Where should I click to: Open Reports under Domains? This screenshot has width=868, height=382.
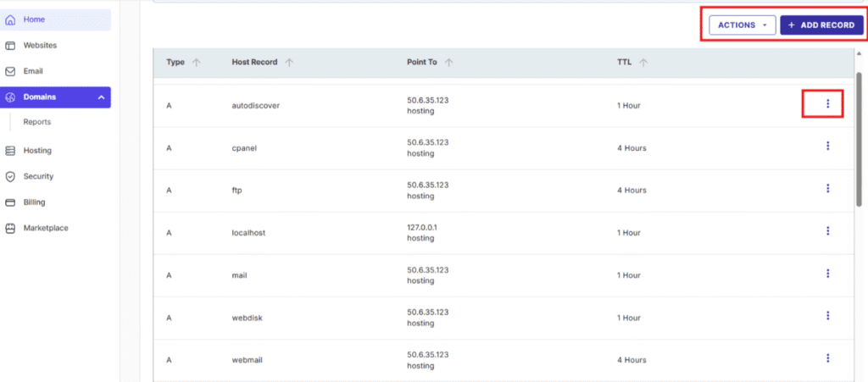point(37,122)
